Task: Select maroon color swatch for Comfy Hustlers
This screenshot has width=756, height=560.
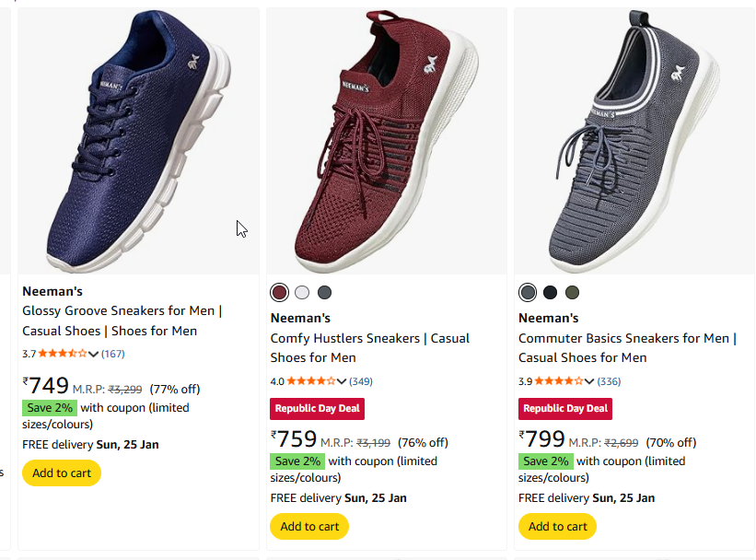Action: [x=279, y=293]
